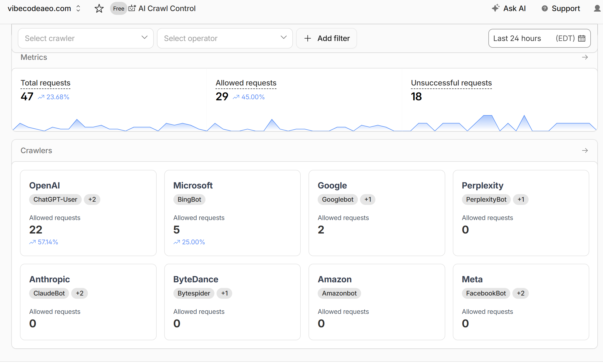The width and height of the screenshot is (603, 364).
Task: Click the Free plan badge
Action: click(x=118, y=9)
